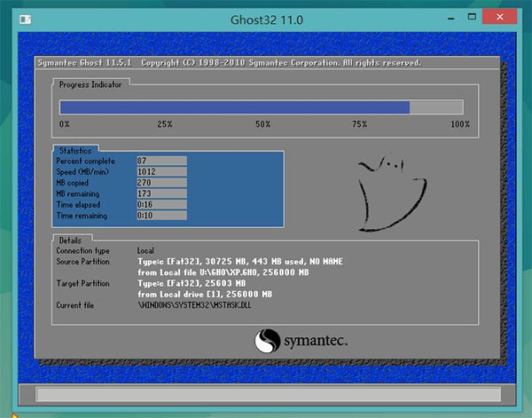Close the Ghost32 11.0 window
This screenshot has width=532, height=418.
(x=500, y=17)
